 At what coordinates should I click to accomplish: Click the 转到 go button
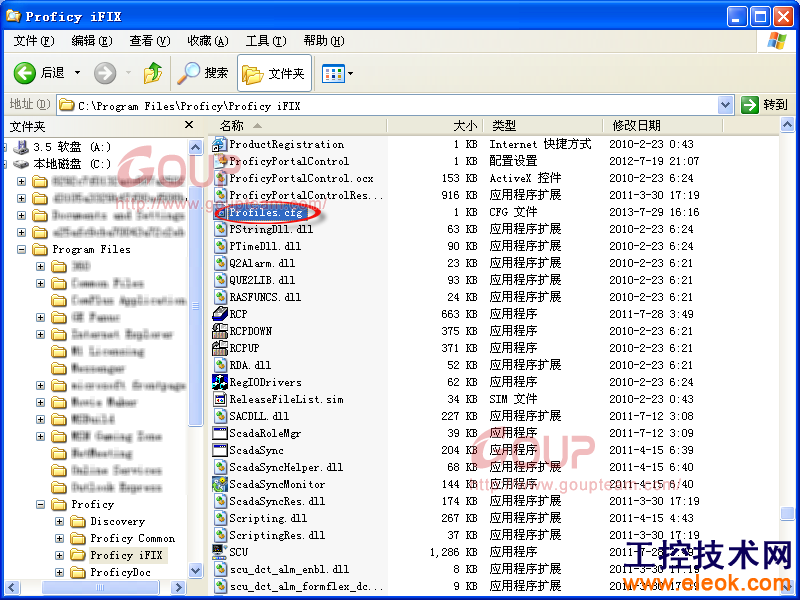click(x=765, y=105)
